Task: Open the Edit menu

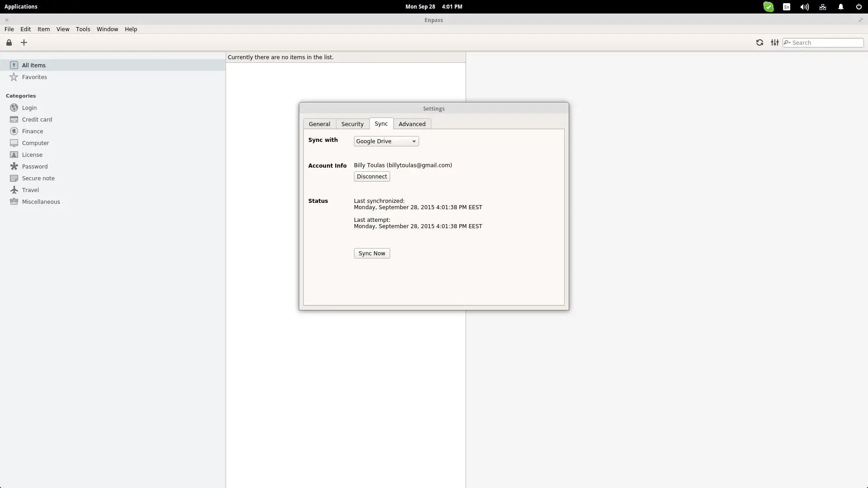Action: click(x=25, y=29)
